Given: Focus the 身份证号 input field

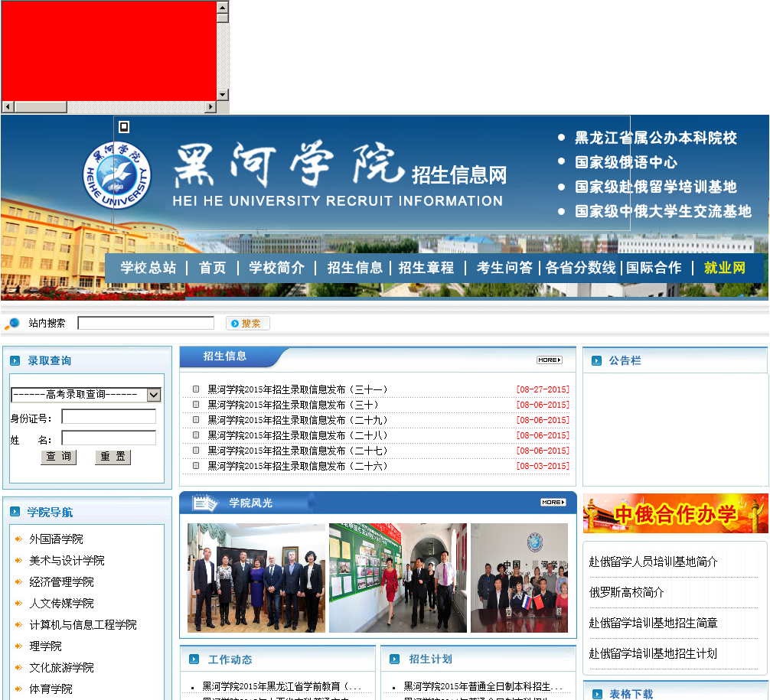Looking at the screenshot, I should [x=109, y=417].
